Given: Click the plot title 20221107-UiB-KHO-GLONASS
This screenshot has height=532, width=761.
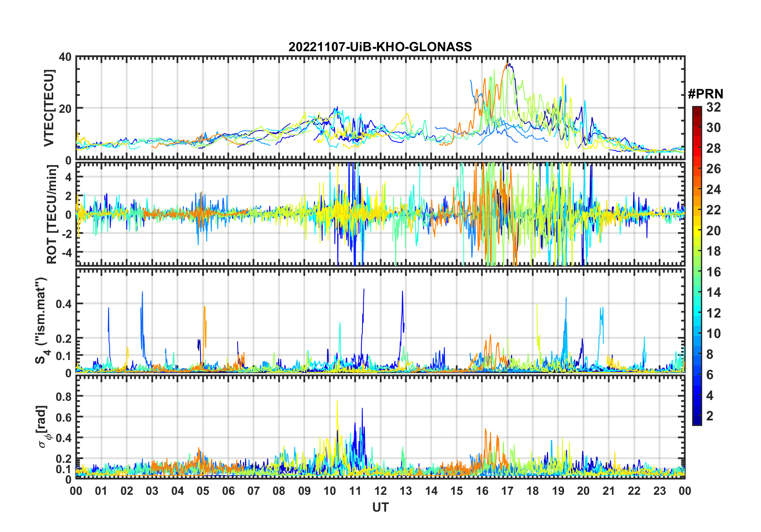Looking at the screenshot, I should (380, 47).
